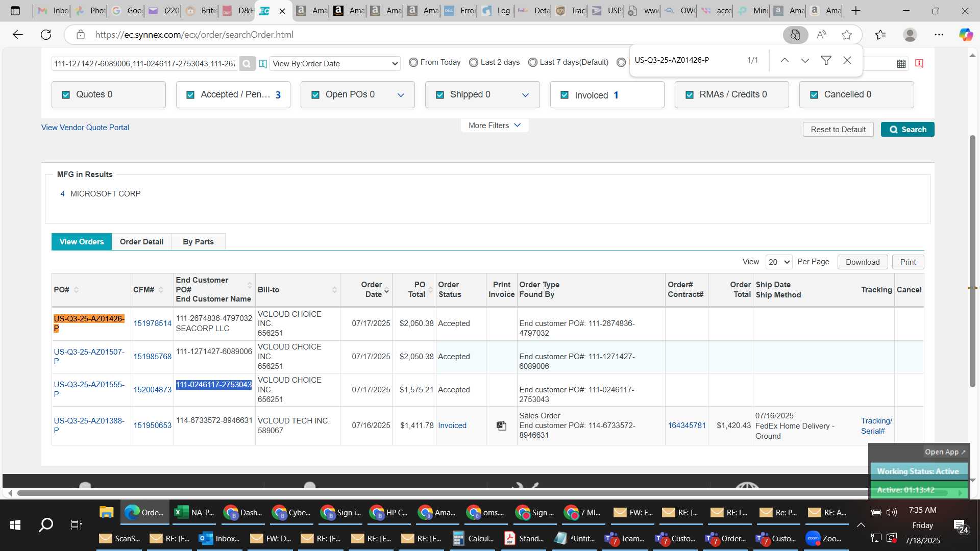This screenshot has height=551, width=980.
Task: Sort by Order Date column arrow
Action: 386,290
